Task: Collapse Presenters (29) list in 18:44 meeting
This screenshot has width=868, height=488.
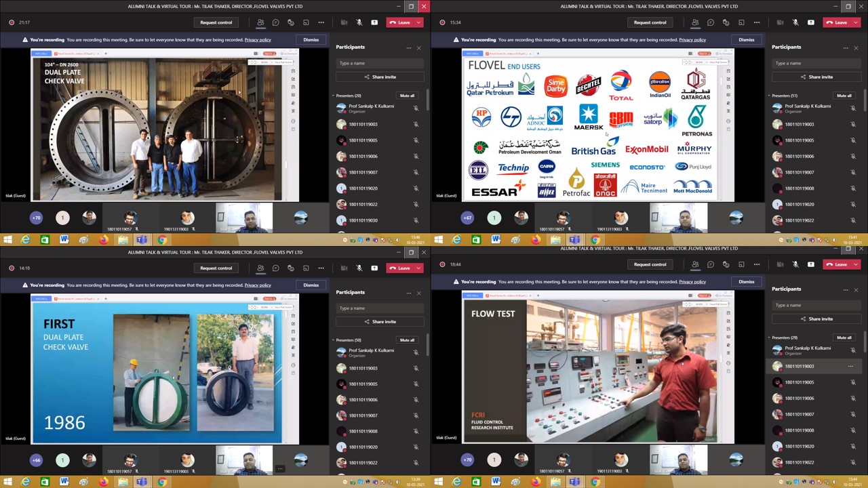Action: pos(770,338)
